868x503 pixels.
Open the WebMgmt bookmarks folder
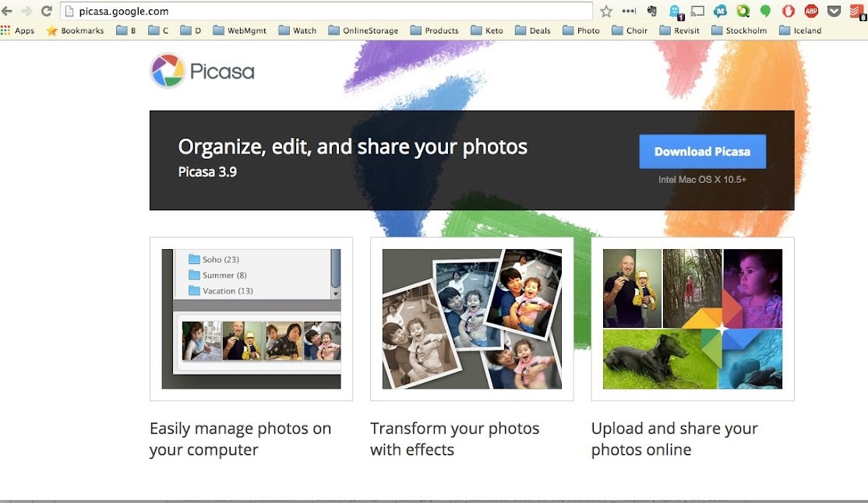click(240, 30)
